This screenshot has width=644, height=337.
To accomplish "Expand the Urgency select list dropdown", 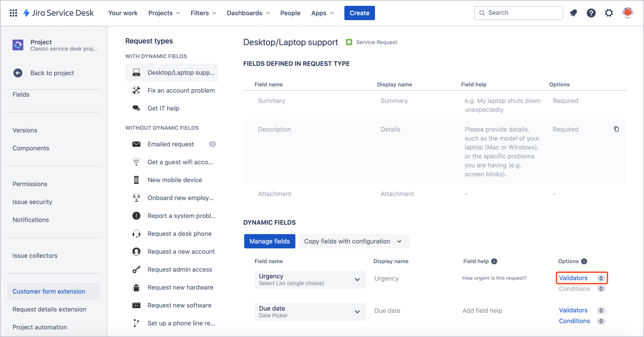I will click(357, 279).
